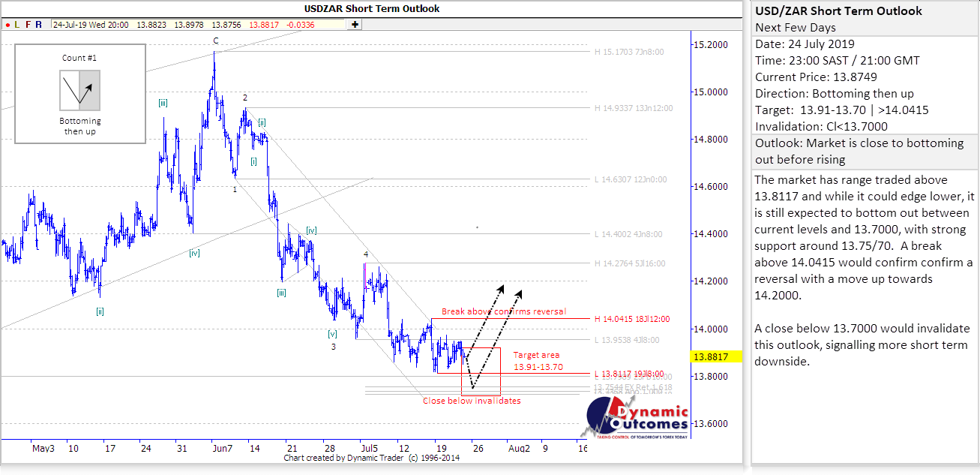Click the May3 date axis label
The width and height of the screenshot is (980, 475).
pyautogui.click(x=43, y=449)
